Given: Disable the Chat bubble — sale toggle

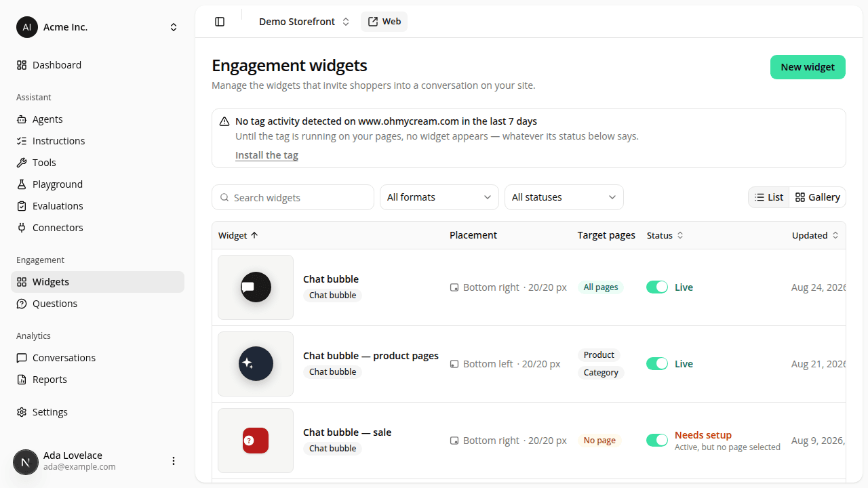Looking at the screenshot, I should tap(657, 441).
